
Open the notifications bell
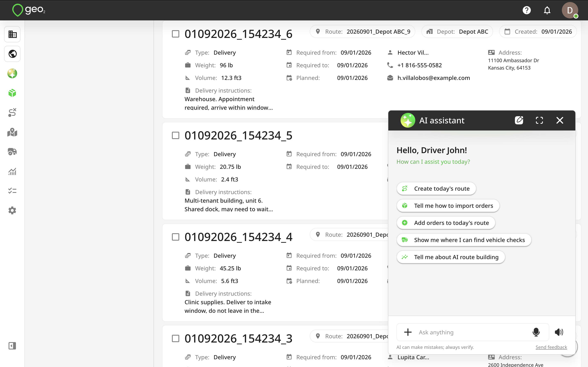[547, 10]
